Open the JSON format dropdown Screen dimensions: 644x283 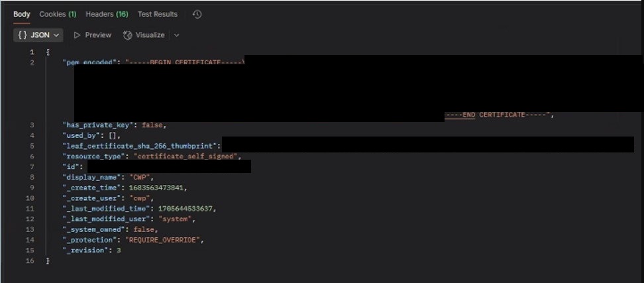pos(38,35)
